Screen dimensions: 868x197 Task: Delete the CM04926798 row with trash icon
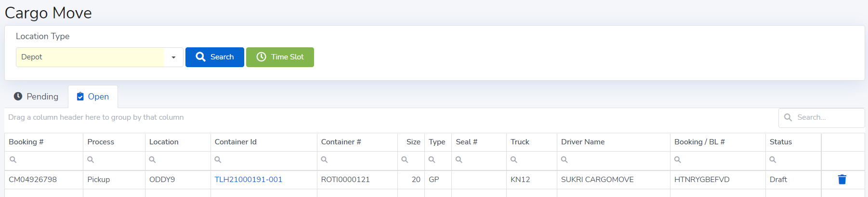point(842,180)
